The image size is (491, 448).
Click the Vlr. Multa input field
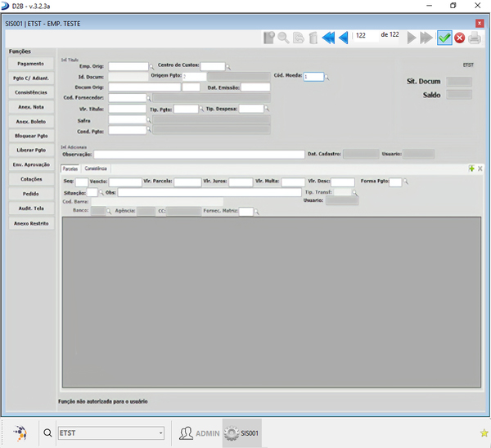[293, 182]
